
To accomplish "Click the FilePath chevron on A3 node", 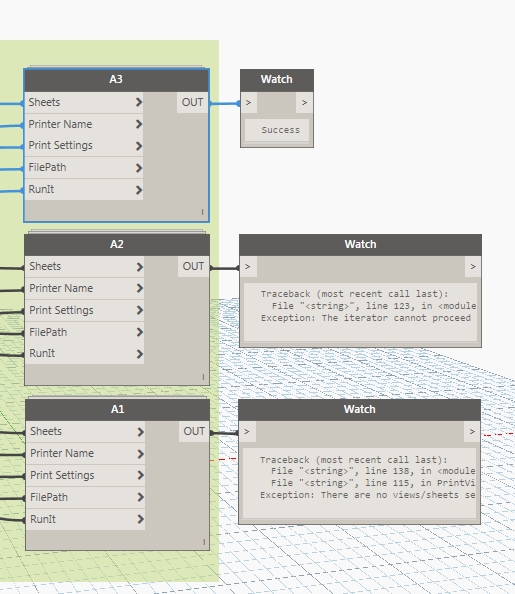I will coord(139,168).
